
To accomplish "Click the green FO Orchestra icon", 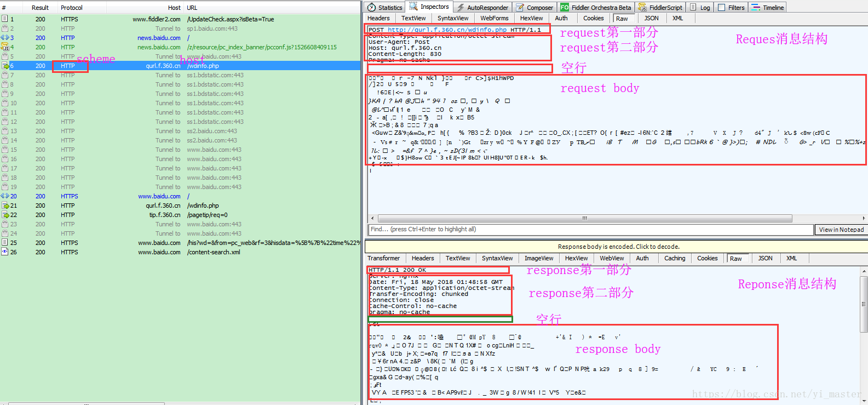I will pos(565,7).
